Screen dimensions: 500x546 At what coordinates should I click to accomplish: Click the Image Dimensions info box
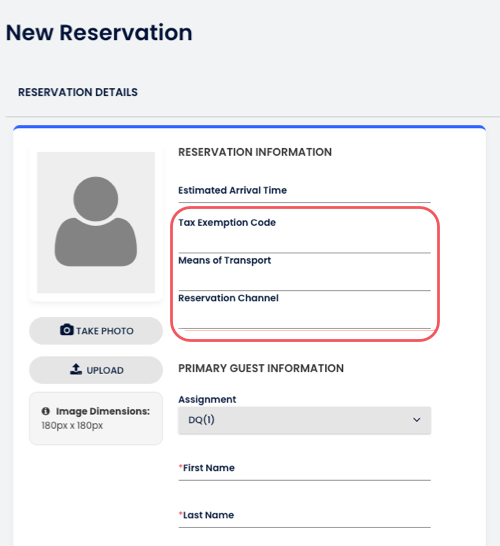[96, 418]
